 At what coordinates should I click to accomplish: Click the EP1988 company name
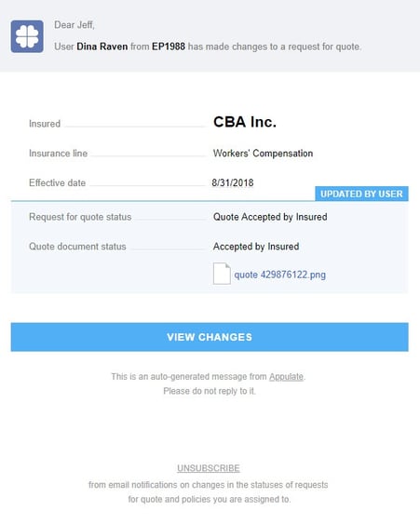point(169,47)
